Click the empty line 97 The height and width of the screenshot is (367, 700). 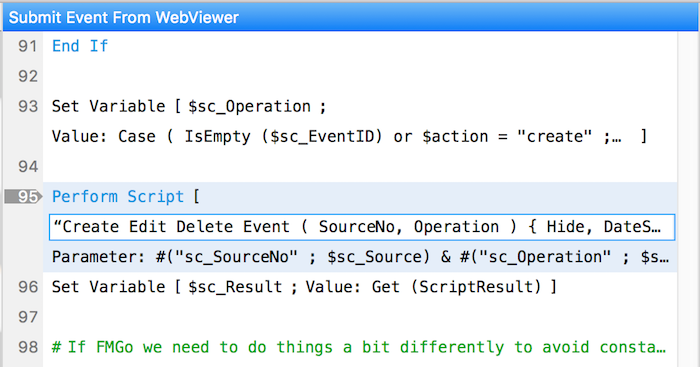point(360,317)
